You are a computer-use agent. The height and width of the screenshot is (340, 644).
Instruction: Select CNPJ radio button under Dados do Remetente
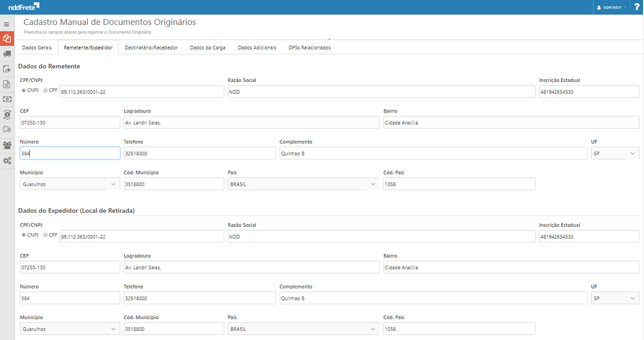[x=24, y=91]
